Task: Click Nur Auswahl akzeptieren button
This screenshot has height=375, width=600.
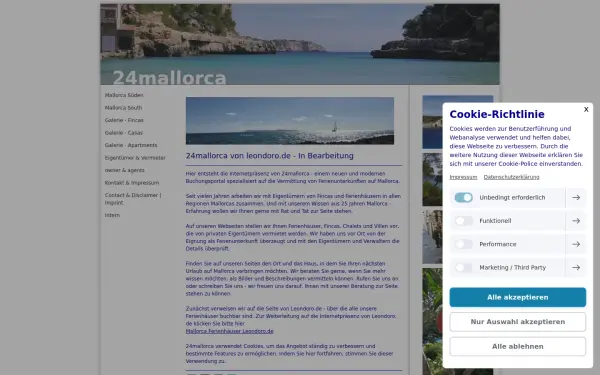Action: (517, 322)
